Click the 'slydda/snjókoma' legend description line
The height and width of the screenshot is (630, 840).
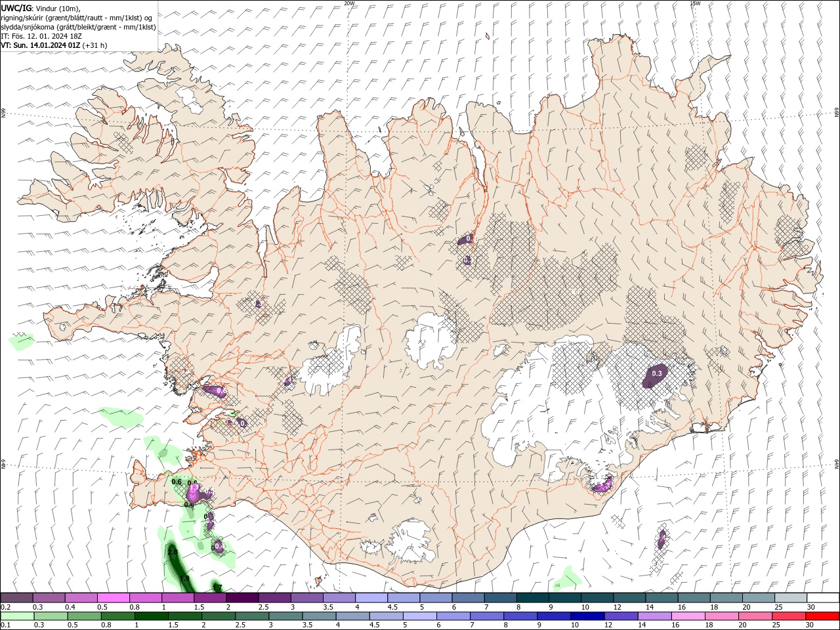79,27
